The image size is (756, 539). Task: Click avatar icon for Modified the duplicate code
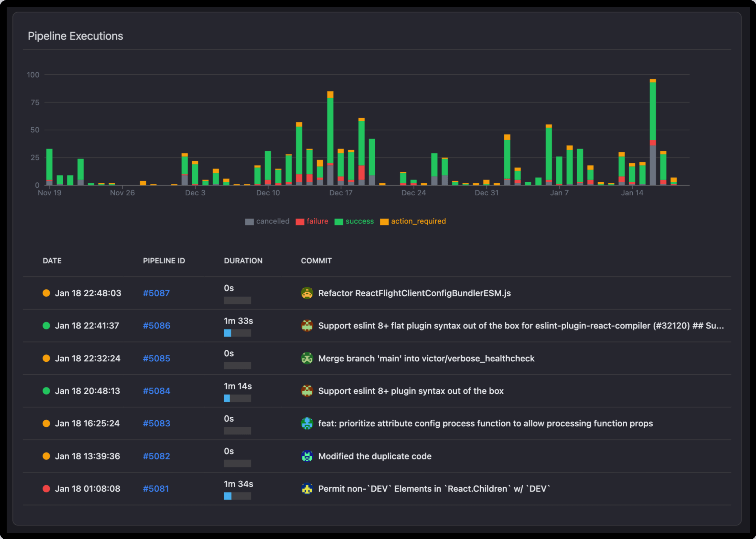[307, 456]
